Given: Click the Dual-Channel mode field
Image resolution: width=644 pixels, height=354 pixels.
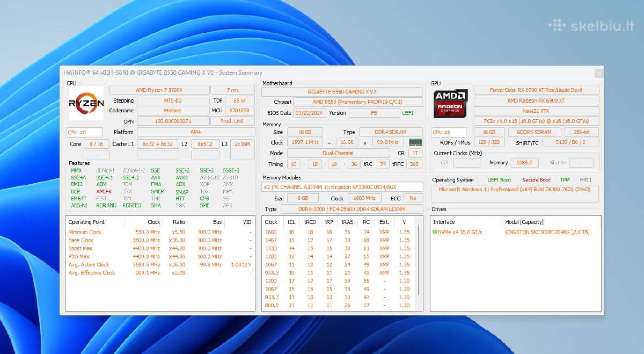Looking at the screenshot, I should [x=338, y=153].
